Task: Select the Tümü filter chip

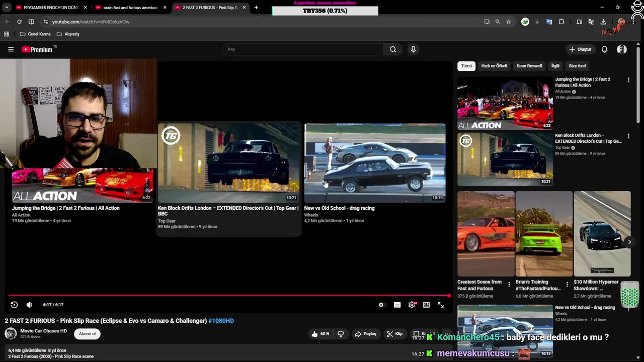Action: pyautogui.click(x=466, y=66)
